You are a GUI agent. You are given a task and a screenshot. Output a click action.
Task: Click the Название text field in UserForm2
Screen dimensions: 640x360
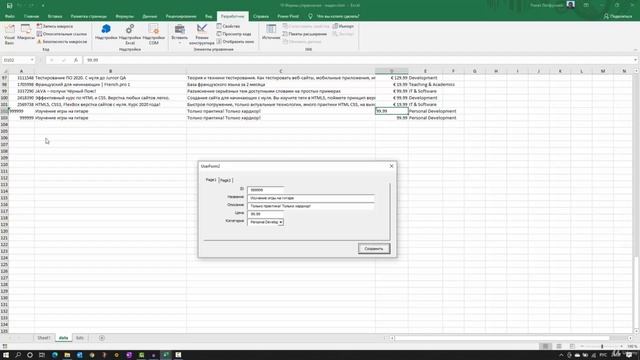[311, 198]
